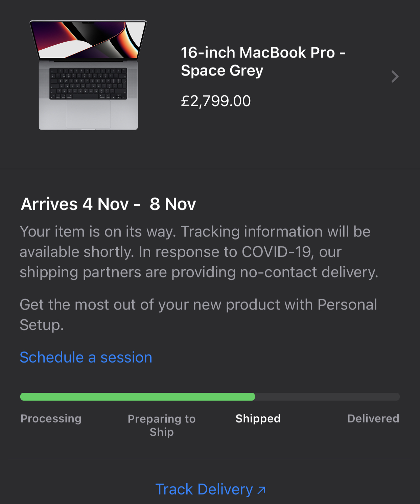
Task: Select the Delivered status step
Action: (373, 418)
